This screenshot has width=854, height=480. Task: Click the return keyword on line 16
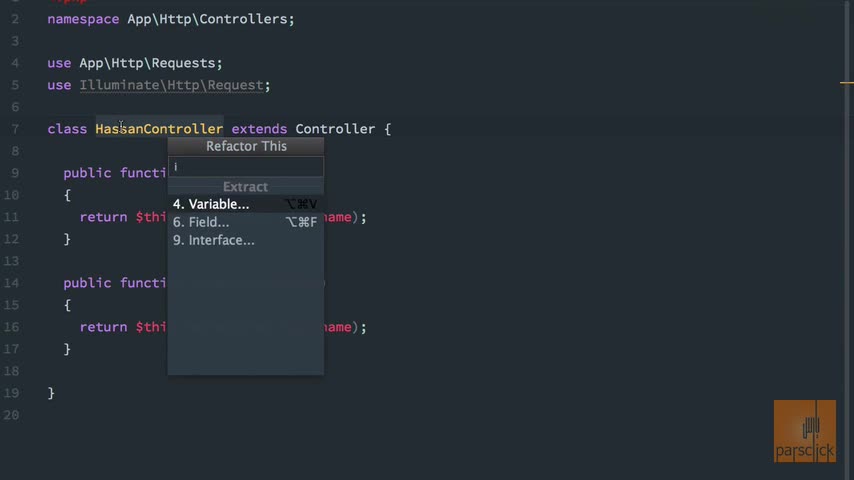pos(103,327)
